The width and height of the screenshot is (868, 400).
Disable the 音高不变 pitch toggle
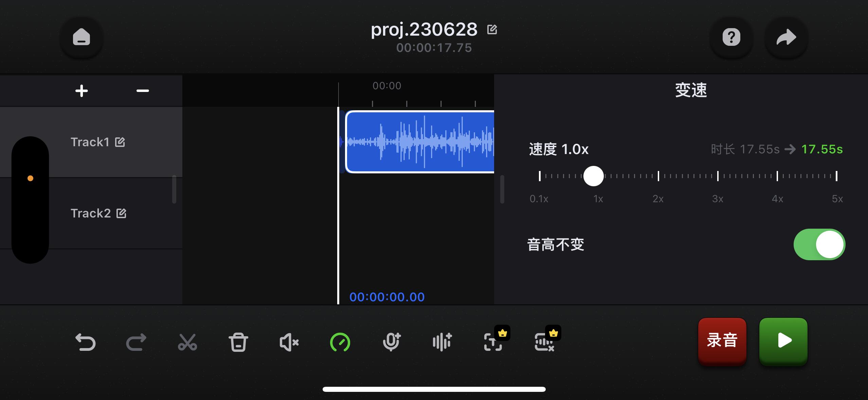[819, 244]
